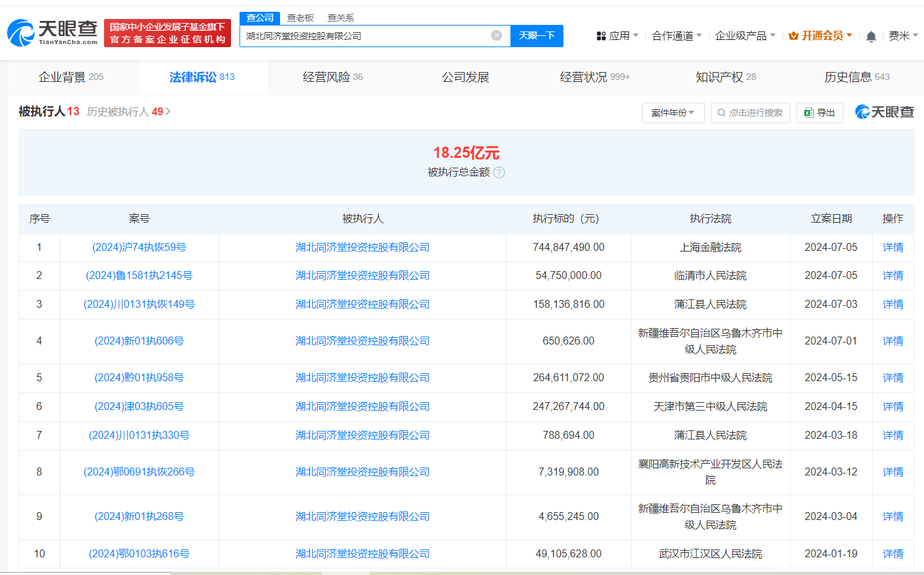Screen dimensions: 924x575
Task: Click the 点击进行搜索 search field
Action: click(750, 113)
